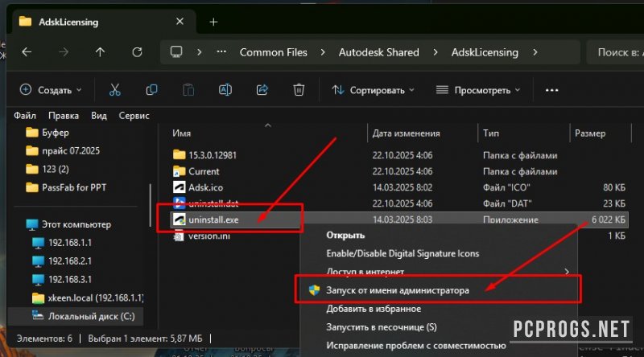Refresh the AdskLicensing folder view
This screenshot has height=357, width=644.
(137, 52)
